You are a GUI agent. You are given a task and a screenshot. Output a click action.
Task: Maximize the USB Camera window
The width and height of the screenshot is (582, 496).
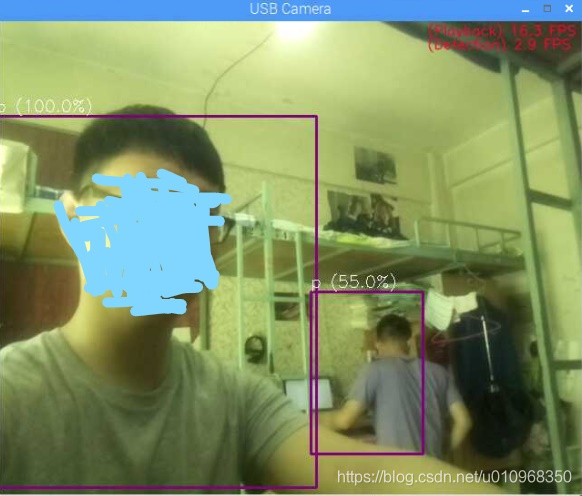[547, 9]
